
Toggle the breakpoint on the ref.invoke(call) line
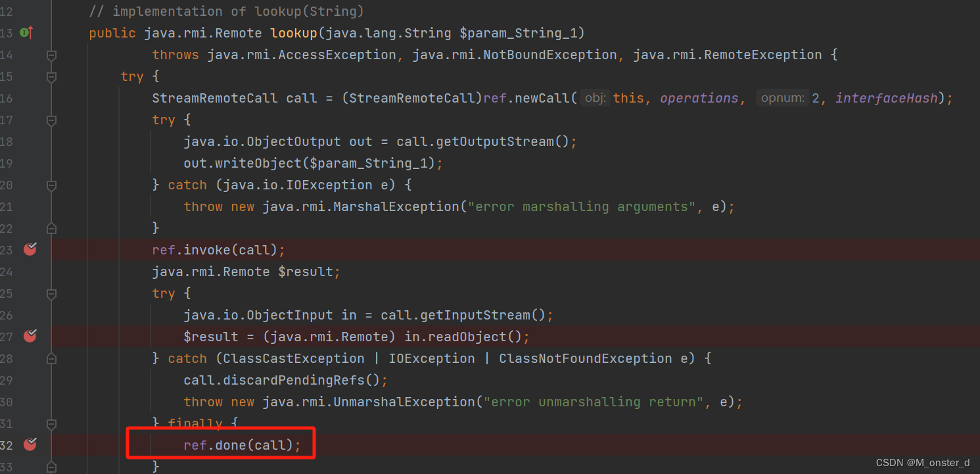click(x=30, y=249)
